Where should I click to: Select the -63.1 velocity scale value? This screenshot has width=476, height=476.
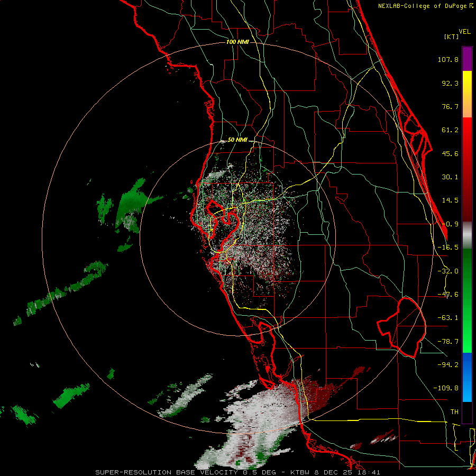pos(448,318)
